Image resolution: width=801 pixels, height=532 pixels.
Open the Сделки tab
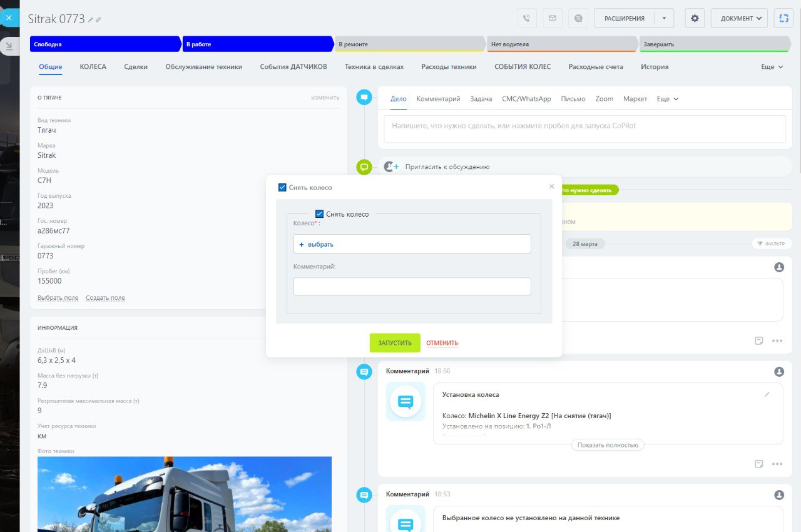point(136,66)
